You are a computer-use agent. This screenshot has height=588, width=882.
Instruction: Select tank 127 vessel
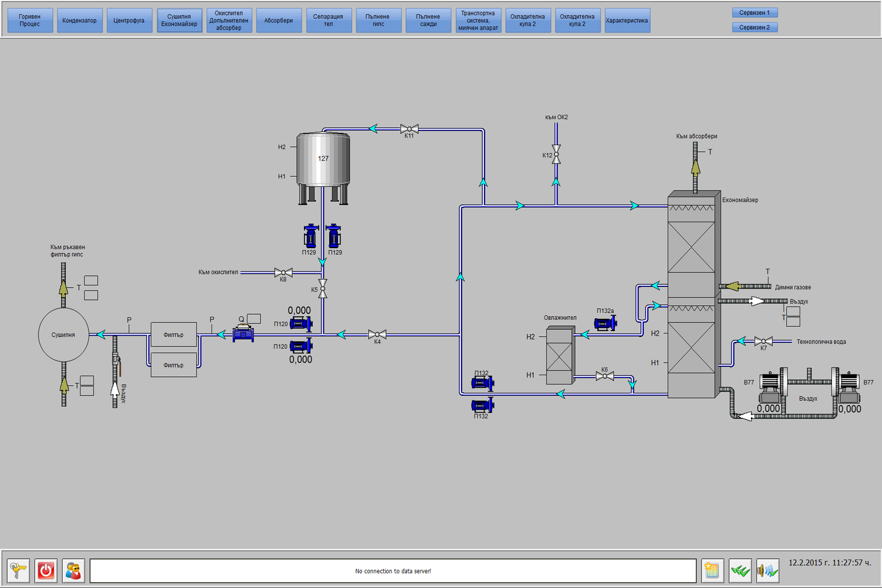click(323, 160)
